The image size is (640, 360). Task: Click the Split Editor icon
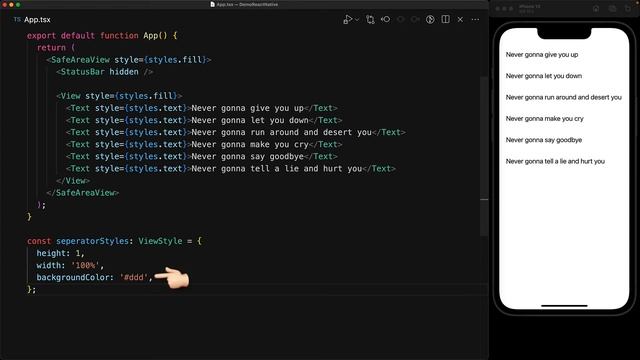tap(445, 20)
